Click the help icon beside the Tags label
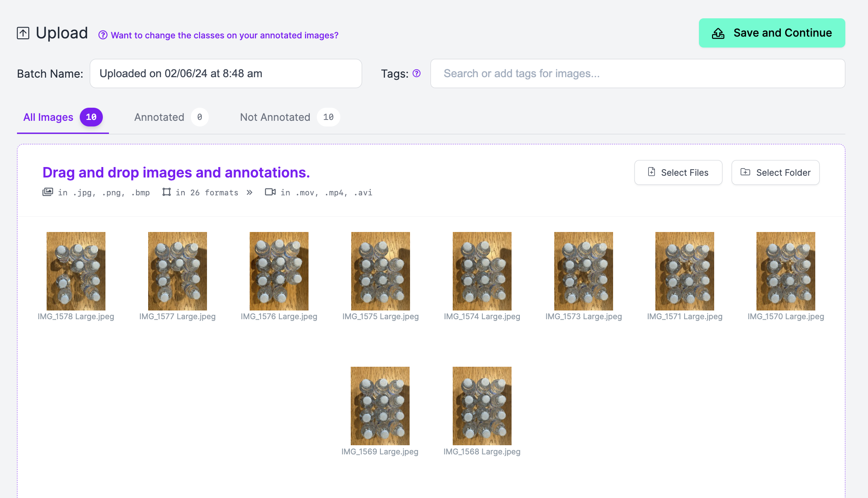The height and width of the screenshot is (498, 868). point(417,74)
